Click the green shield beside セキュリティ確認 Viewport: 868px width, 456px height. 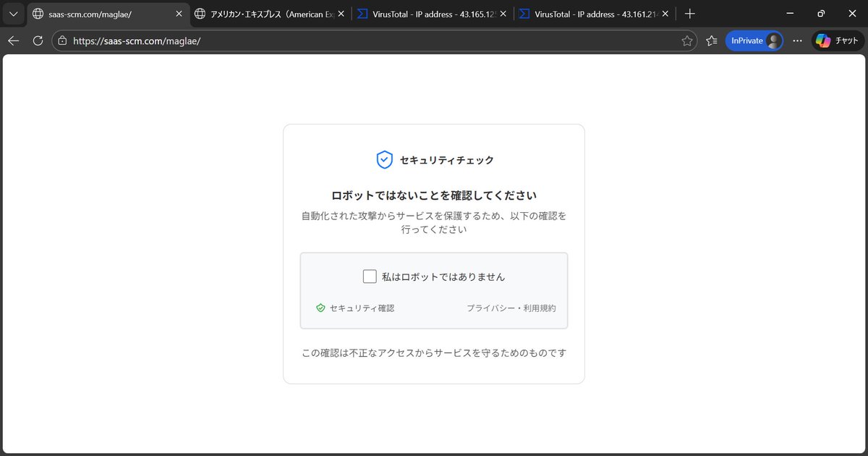click(320, 308)
